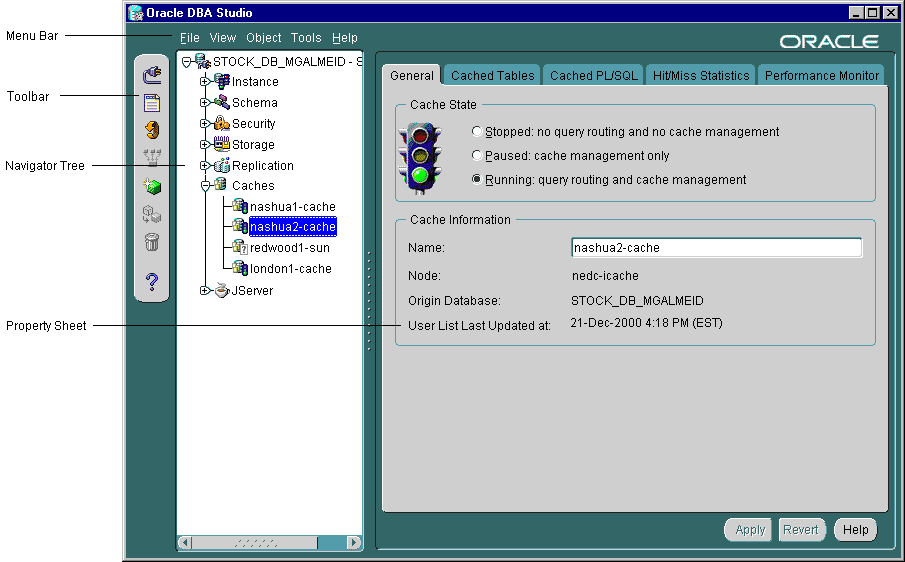Screen dimensions: 905x562
Task: Open the Help menu
Action: [345, 38]
